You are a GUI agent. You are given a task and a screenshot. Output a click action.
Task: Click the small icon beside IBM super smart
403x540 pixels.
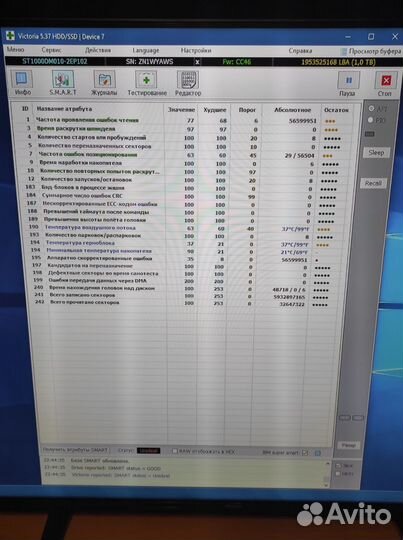(318, 453)
